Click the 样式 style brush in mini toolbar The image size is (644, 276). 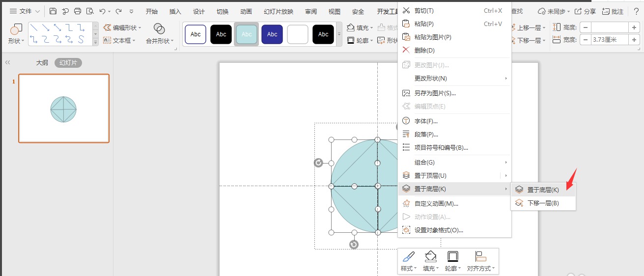point(408,256)
